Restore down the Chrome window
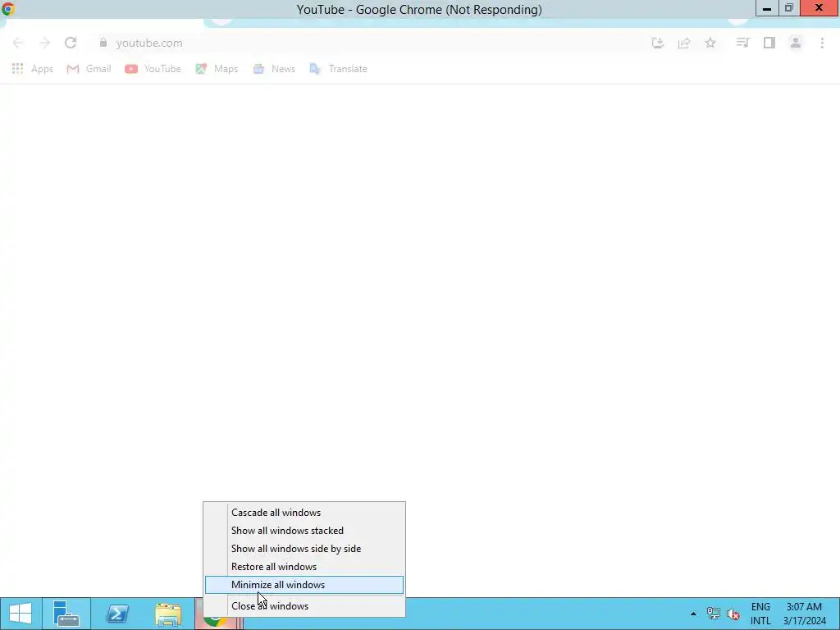Screen dimensions: 840x630 789,8
